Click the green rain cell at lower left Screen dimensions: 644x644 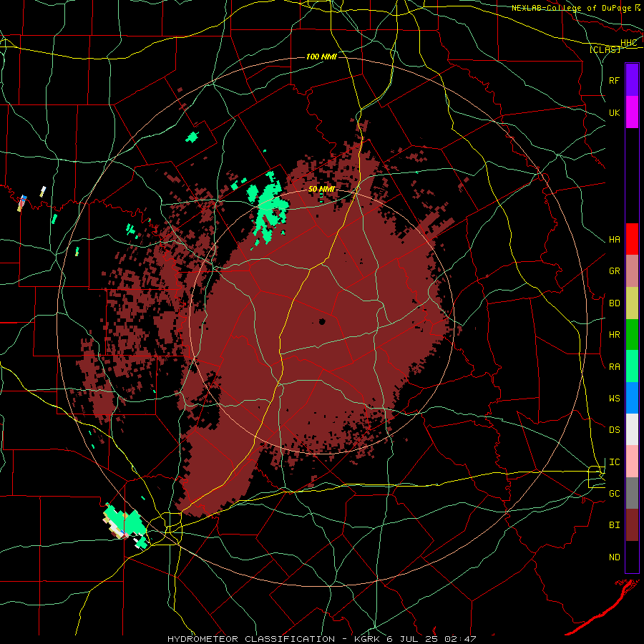coord(126,524)
